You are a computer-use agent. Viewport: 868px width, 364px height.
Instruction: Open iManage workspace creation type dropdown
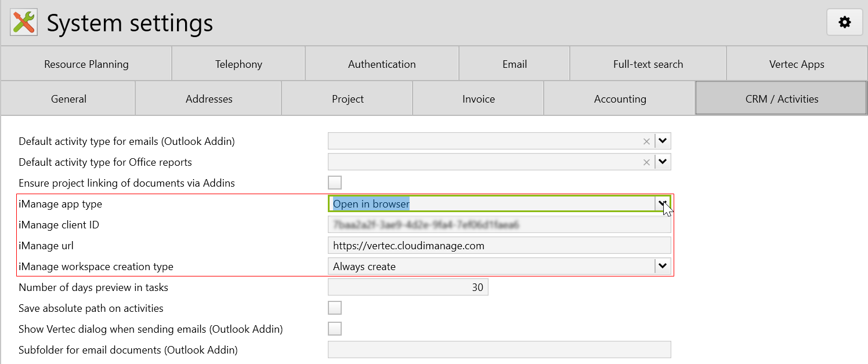663,267
